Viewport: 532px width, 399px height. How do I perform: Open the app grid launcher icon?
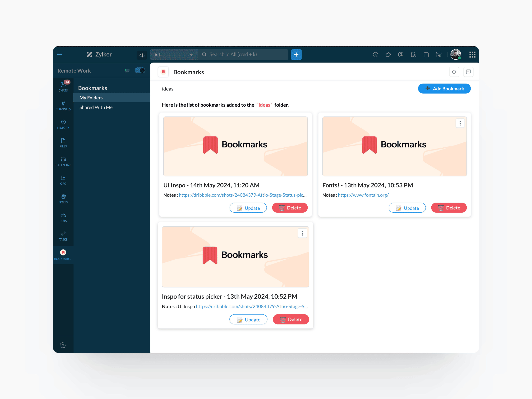472,55
